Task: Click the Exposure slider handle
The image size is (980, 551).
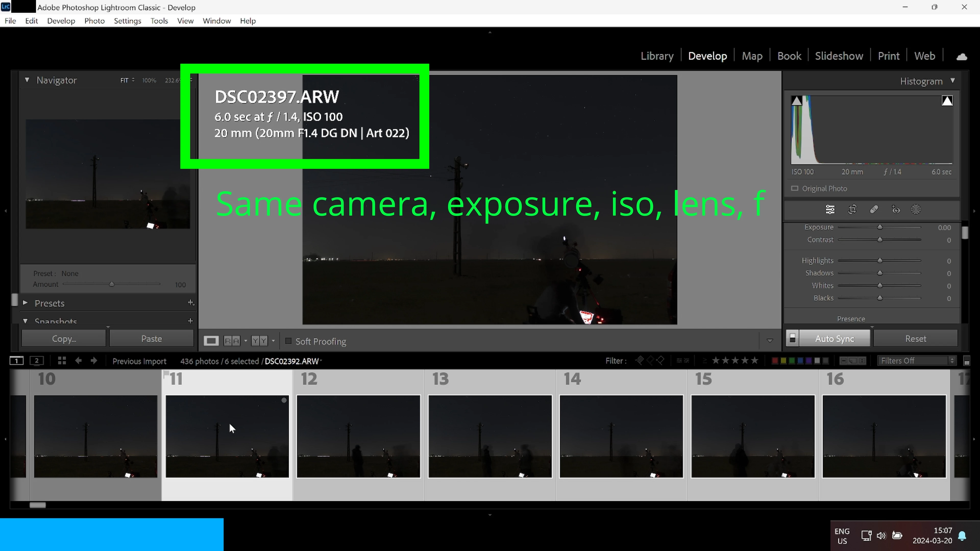Action: tap(880, 227)
